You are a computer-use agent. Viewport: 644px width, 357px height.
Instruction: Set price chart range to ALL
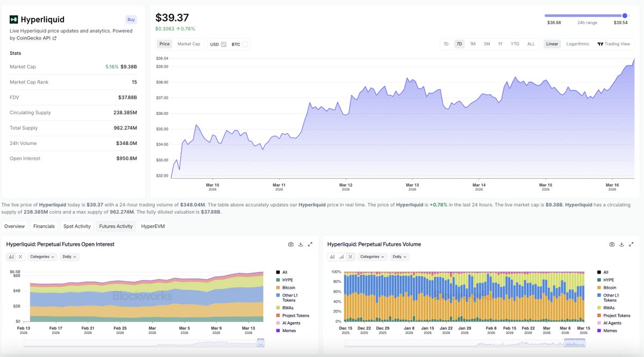531,44
